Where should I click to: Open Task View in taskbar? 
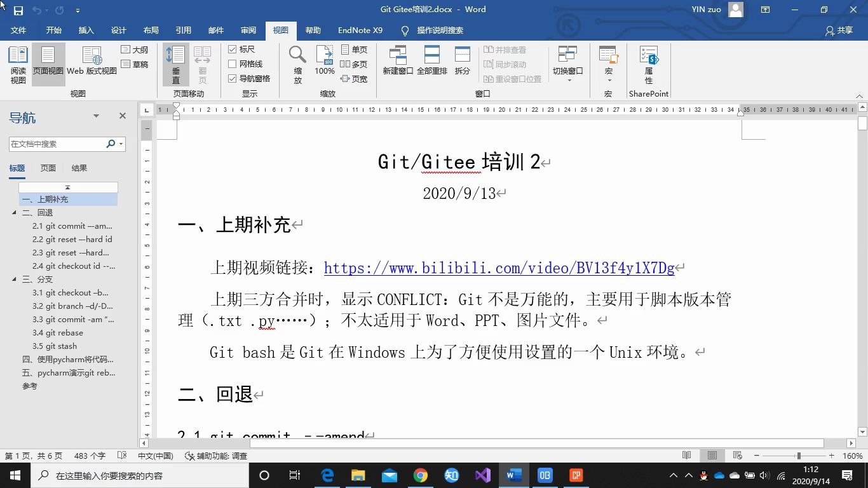point(295,475)
